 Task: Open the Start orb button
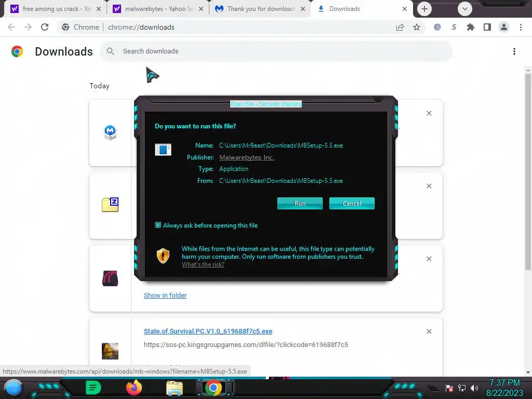point(14,388)
